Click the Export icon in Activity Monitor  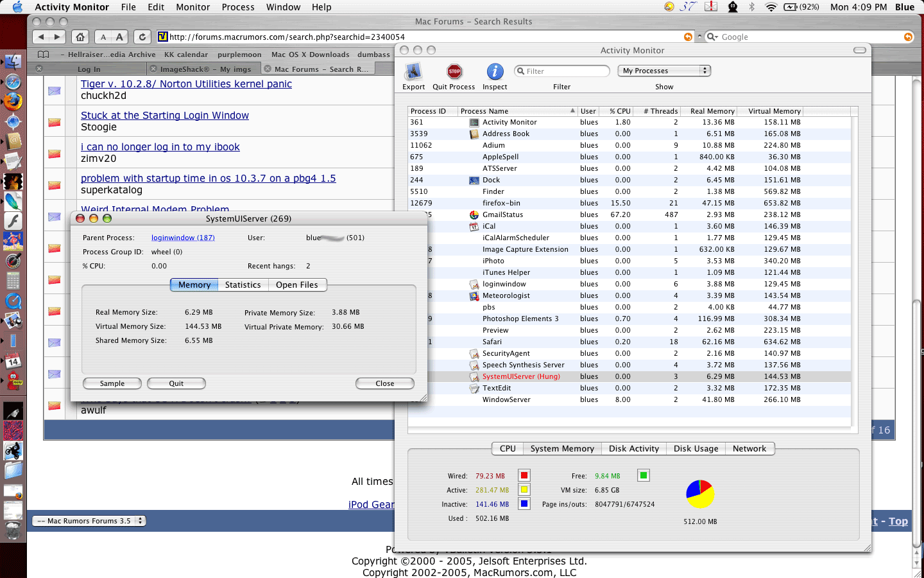coord(413,71)
